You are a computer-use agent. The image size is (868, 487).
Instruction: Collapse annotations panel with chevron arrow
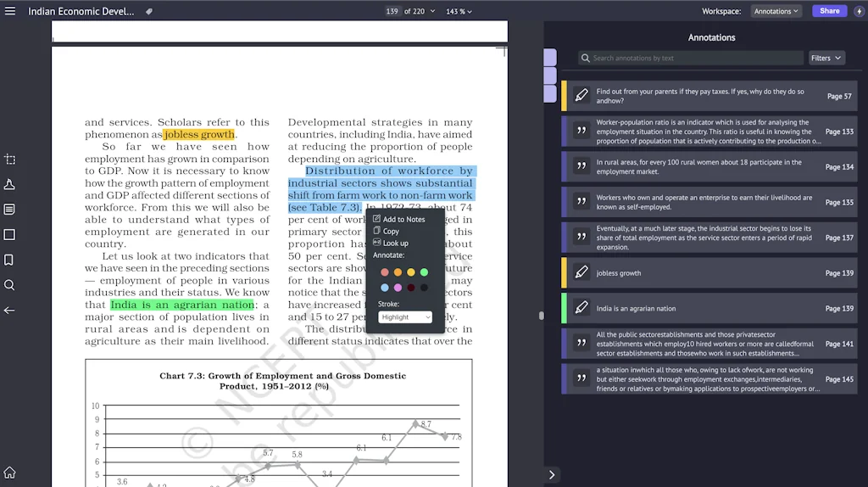(x=551, y=475)
